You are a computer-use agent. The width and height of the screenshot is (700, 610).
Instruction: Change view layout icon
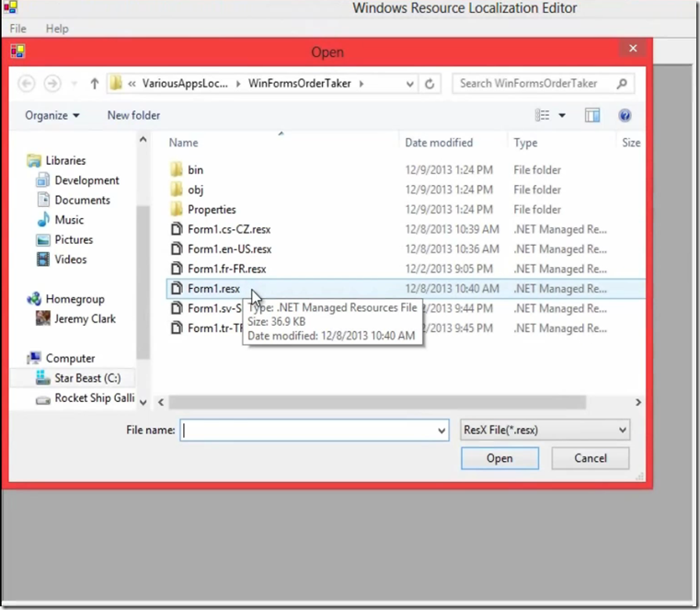(x=543, y=115)
